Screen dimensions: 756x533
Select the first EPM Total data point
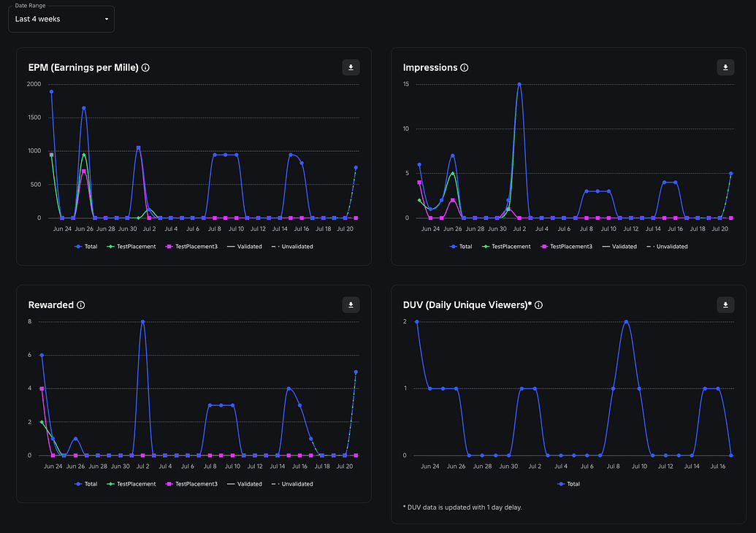(52, 91)
